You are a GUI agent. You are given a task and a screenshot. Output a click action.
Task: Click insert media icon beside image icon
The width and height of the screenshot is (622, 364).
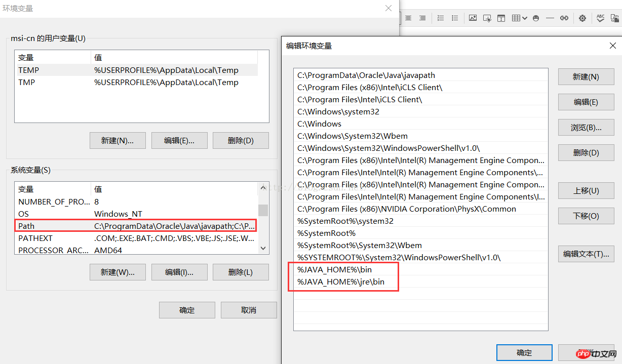click(x=487, y=18)
